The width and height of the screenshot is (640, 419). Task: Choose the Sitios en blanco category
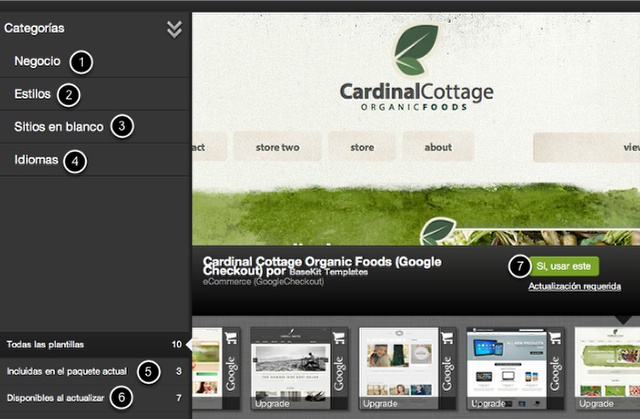click(x=58, y=127)
